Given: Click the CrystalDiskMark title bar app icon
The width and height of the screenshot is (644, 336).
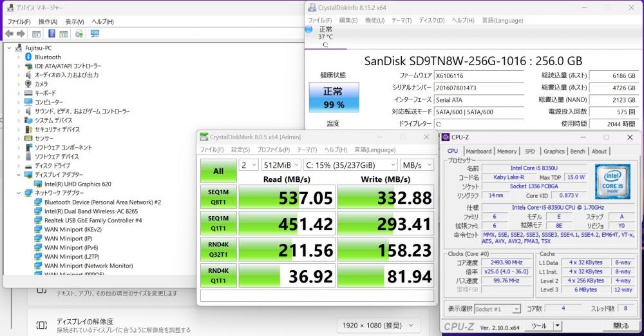Looking at the screenshot, I should click(x=204, y=137).
